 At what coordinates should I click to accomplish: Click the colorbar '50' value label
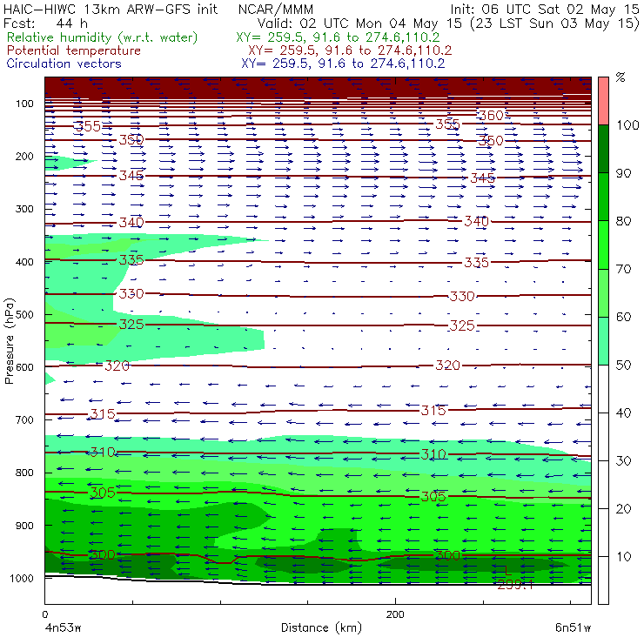tap(623, 365)
